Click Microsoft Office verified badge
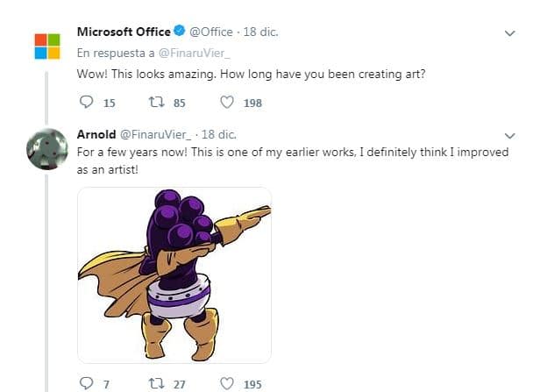The image size is (540, 392). (179, 32)
